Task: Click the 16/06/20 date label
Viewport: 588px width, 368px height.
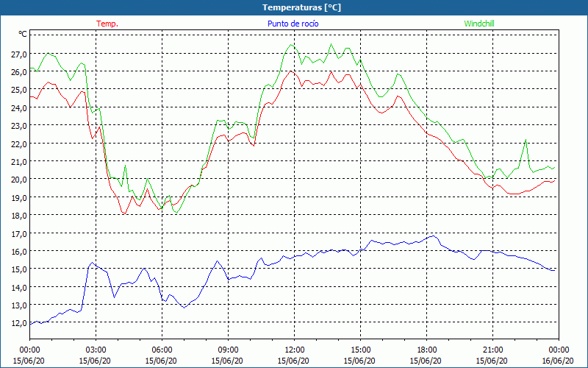Action: pos(558,361)
